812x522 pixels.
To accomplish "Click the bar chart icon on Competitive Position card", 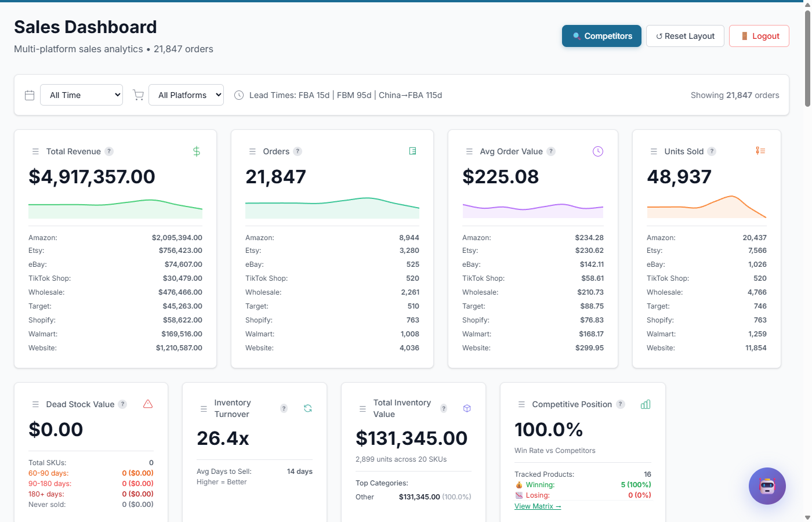I will pyautogui.click(x=646, y=404).
